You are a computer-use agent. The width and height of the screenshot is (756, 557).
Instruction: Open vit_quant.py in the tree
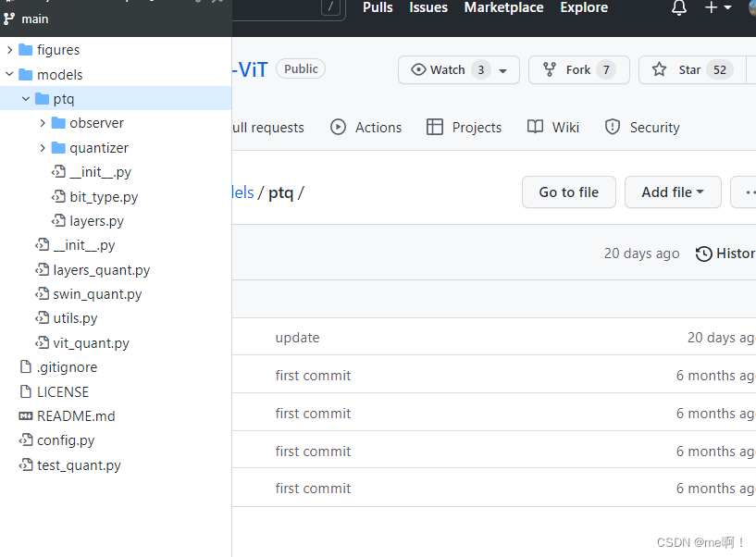point(91,343)
